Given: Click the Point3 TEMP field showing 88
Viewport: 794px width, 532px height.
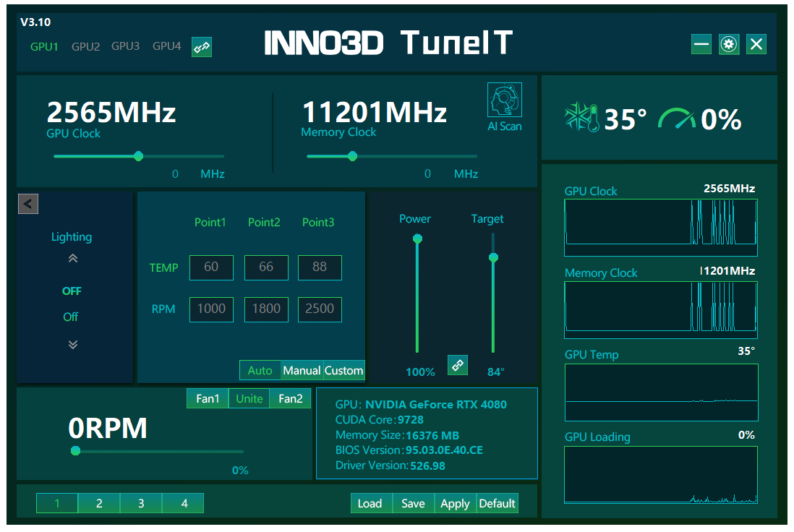Looking at the screenshot, I should click(320, 267).
